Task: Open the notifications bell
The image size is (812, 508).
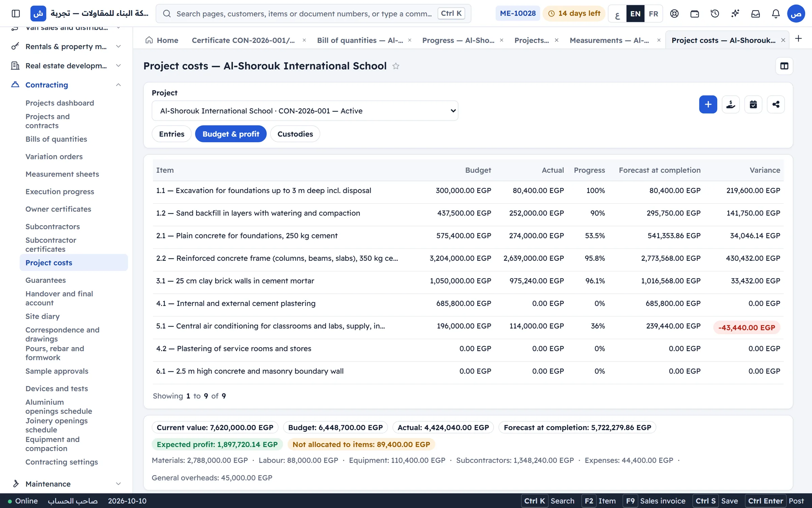Action: (776, 14)
